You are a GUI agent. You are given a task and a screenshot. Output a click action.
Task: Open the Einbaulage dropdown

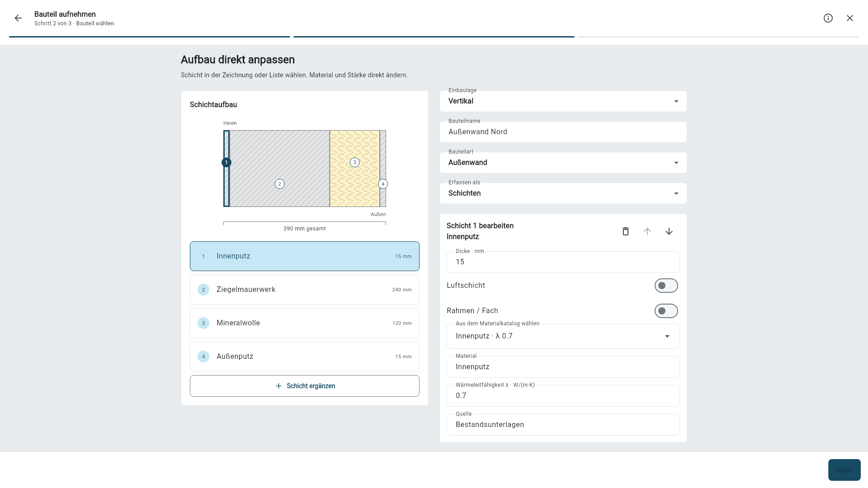[x=563, y=101]
